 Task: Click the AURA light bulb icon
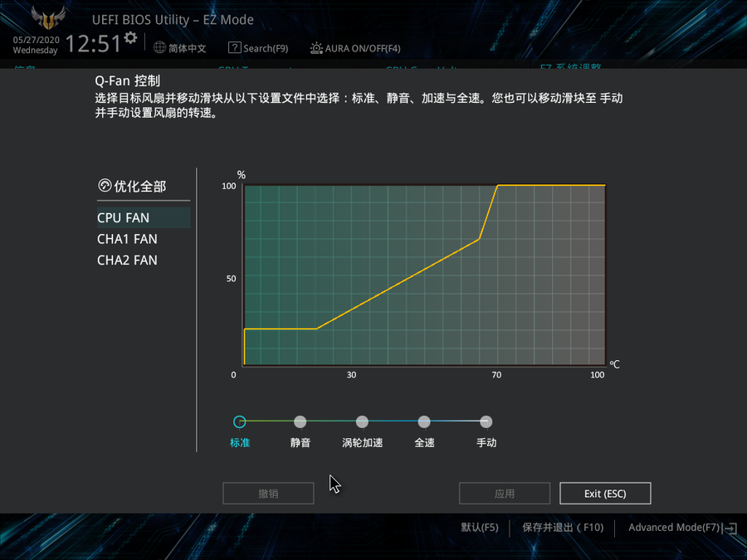316,48
